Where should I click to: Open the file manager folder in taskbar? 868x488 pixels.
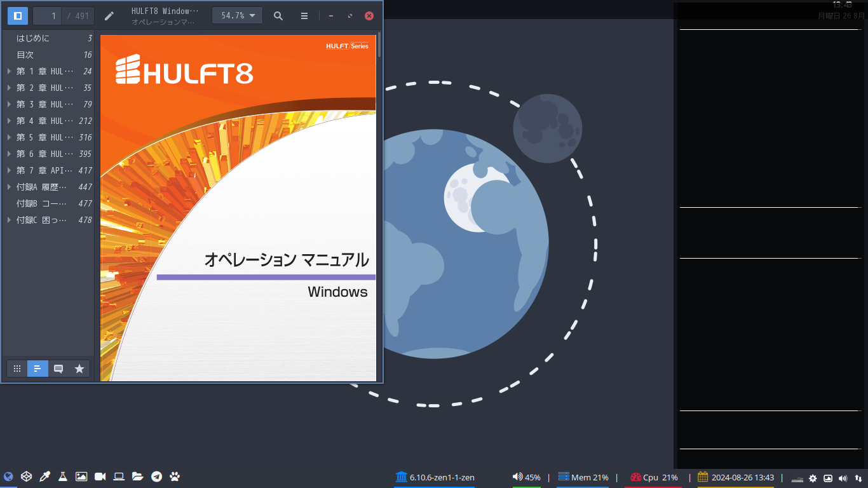tap(137, 477)
